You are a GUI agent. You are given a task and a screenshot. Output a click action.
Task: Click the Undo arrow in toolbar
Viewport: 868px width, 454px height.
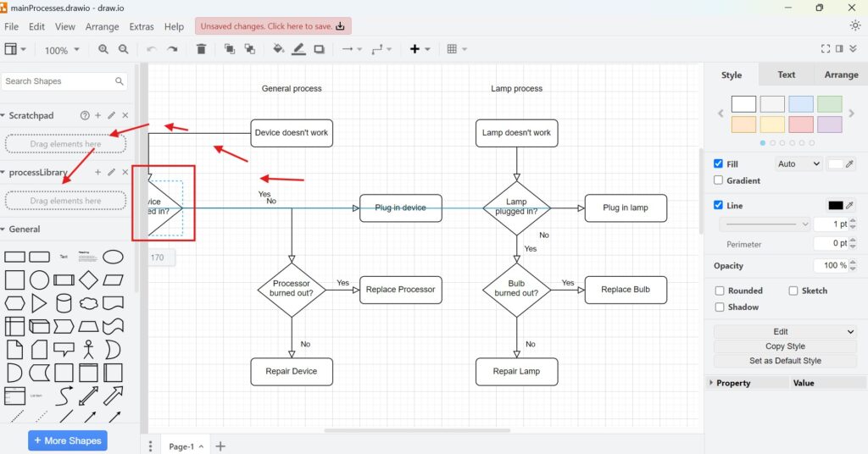(x=152, y=50)
